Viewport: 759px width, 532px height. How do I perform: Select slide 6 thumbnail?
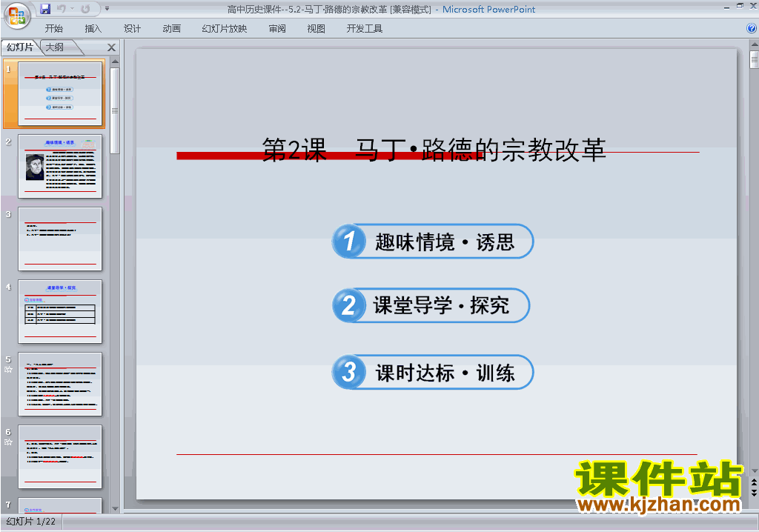60,457
